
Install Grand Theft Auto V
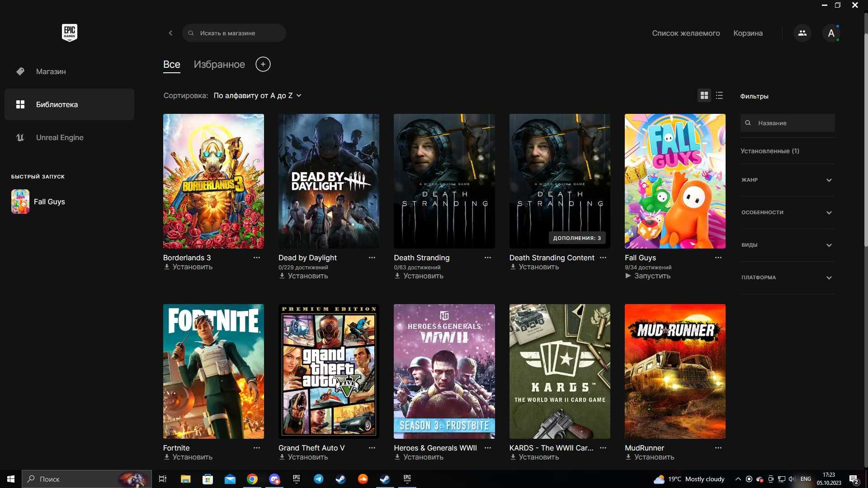[x=303, y=457]
